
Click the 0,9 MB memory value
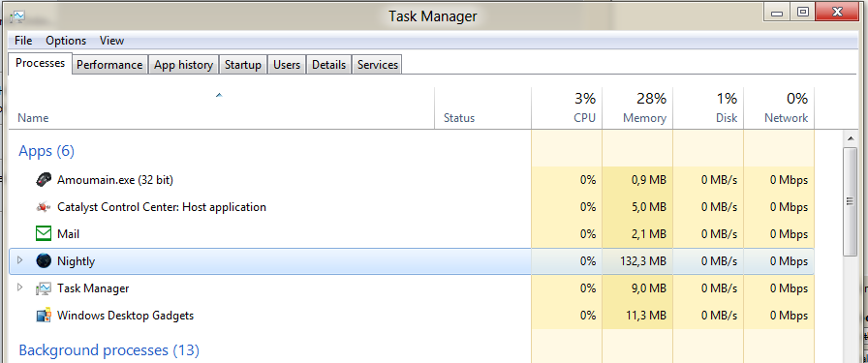(x=650, y=180)
